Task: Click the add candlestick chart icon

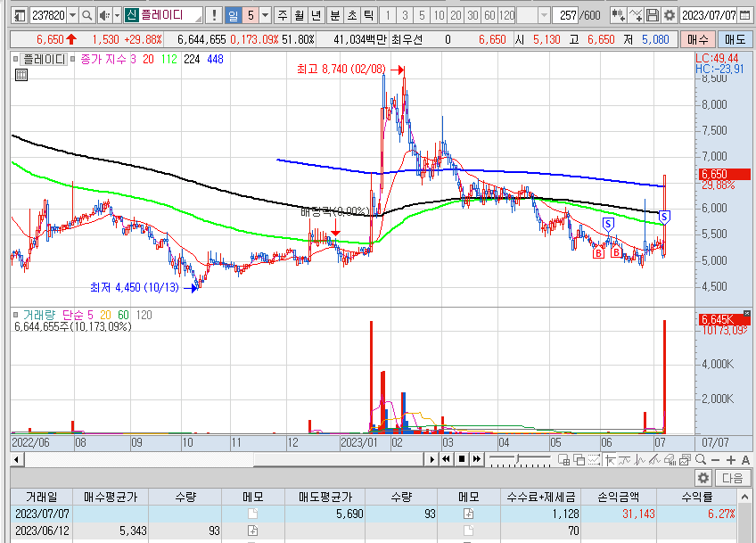Action: (x=618, y=15)
